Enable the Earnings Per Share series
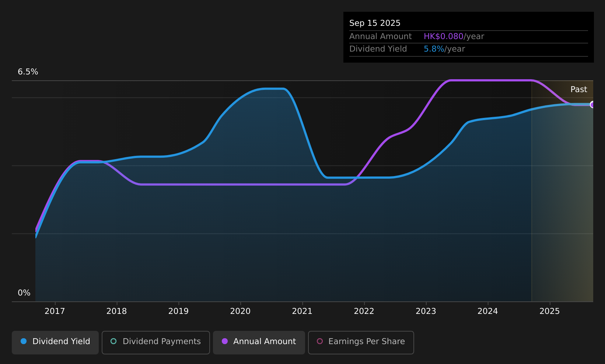The height and width of the screenshot is (364, 605). tap(361, 342)
